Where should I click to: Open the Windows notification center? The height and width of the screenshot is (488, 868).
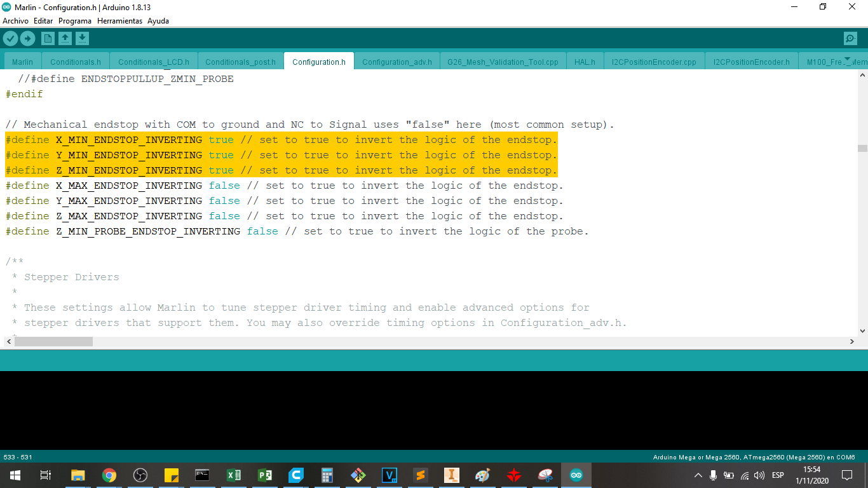click(x=847, y=475)
